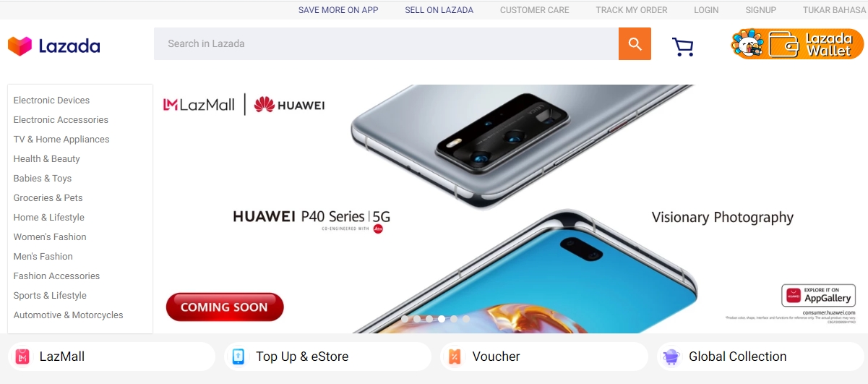
Task: Open TUKAR BAHASA language dropdown
Action: coord(835,10)
